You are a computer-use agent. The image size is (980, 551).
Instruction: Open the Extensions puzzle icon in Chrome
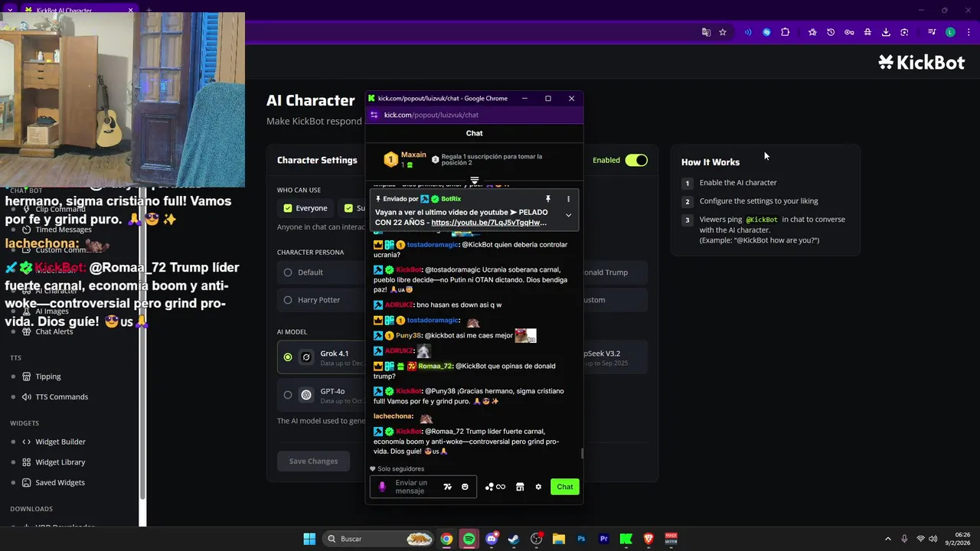pyautogui.click(x=785, y=32)
